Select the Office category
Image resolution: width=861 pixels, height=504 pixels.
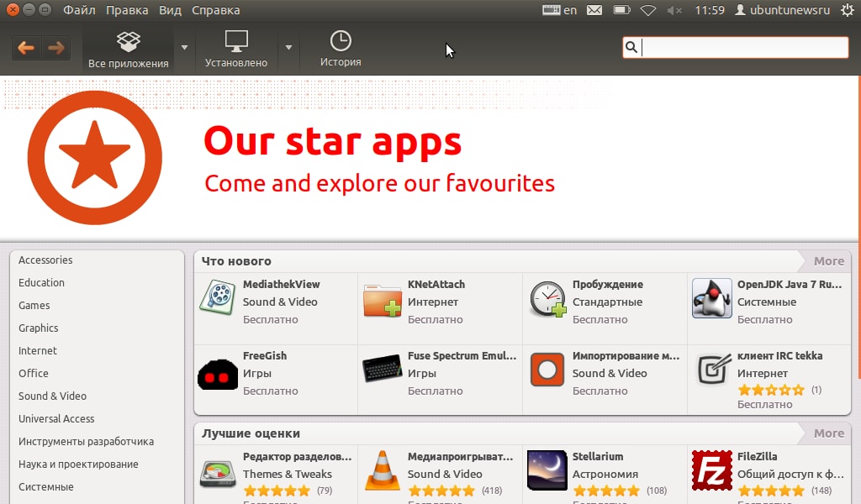pyautogui.click(x=34, y=374)
